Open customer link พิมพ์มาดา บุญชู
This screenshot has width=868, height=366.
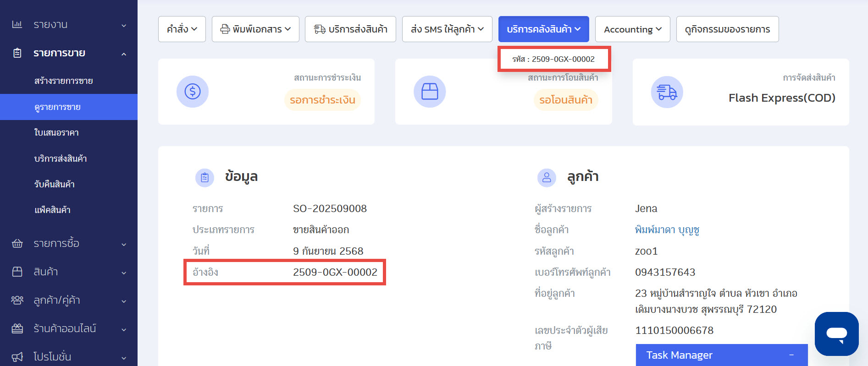tap(667, 230)
